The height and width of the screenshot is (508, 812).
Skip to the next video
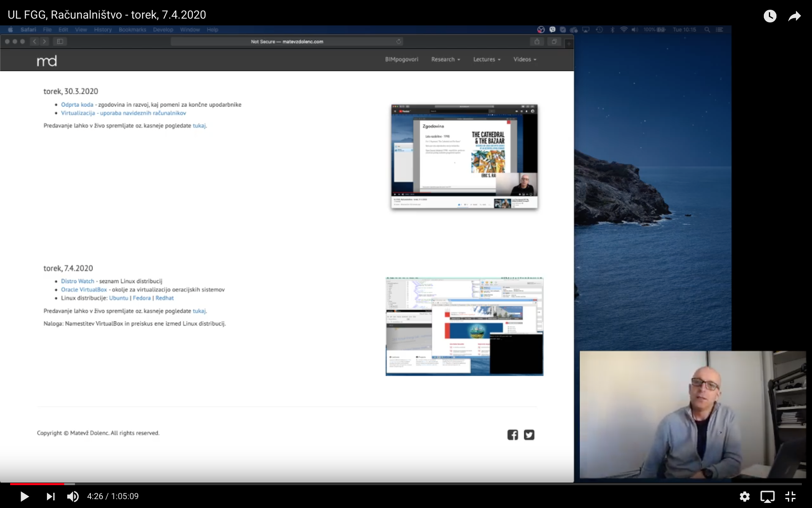[50, 496]
